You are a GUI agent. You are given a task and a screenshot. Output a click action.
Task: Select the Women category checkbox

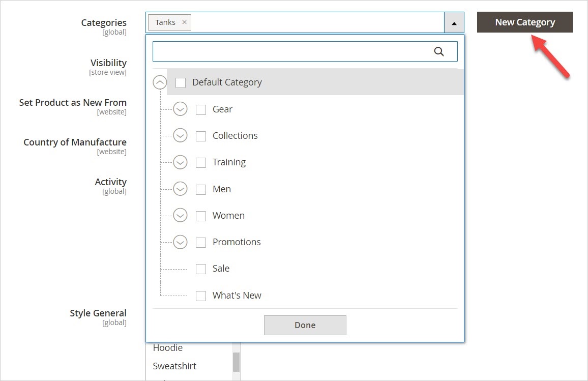tap(201, 215)
